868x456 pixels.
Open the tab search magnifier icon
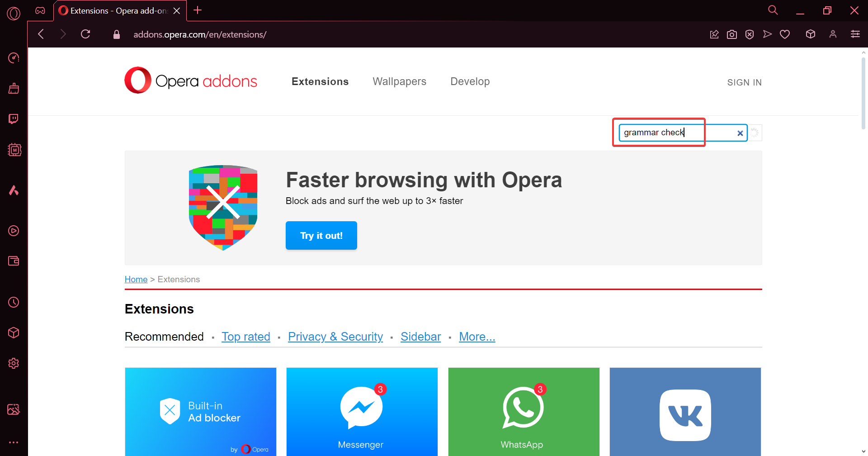pyautogui.click(x=773, y=10)
